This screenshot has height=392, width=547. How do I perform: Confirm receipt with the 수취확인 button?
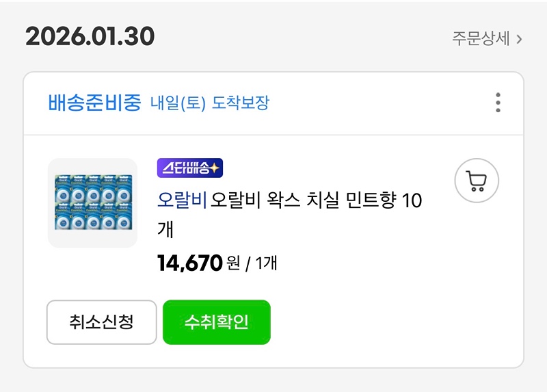tap(216, 322)
